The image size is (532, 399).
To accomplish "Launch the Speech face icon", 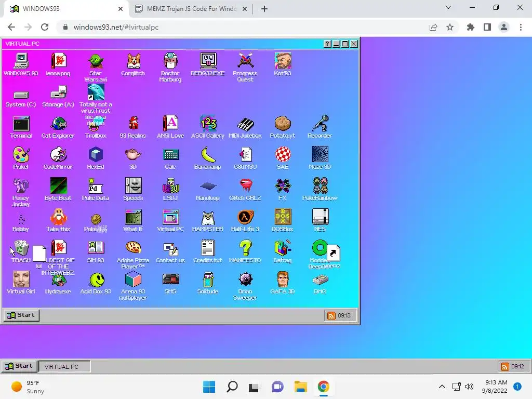I will pos(133,187).
